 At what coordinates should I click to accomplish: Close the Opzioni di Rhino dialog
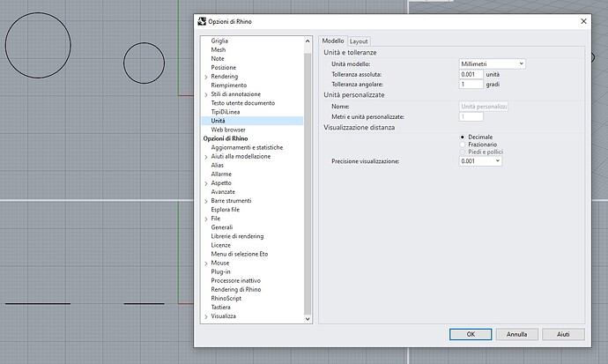tap(583, 21)
